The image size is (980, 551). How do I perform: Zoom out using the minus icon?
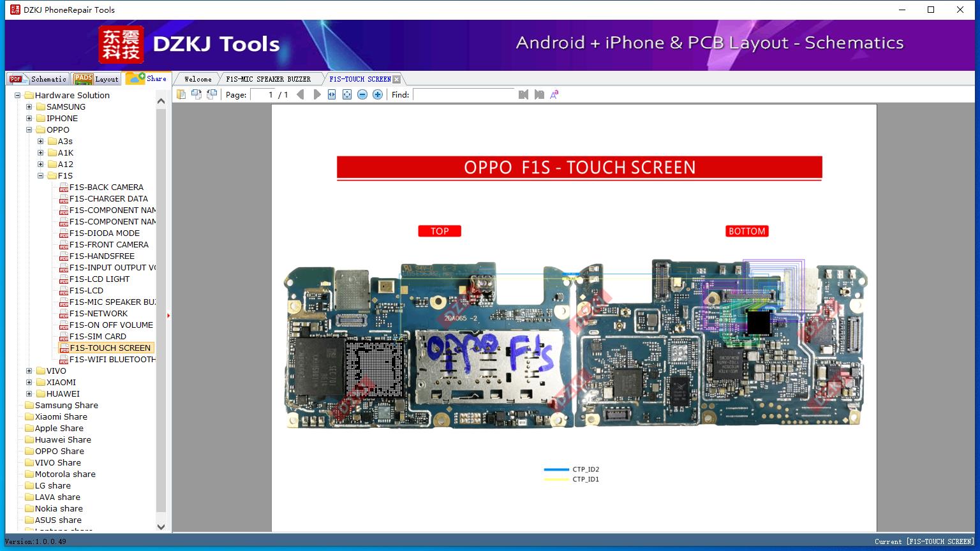tap(362, 94)
